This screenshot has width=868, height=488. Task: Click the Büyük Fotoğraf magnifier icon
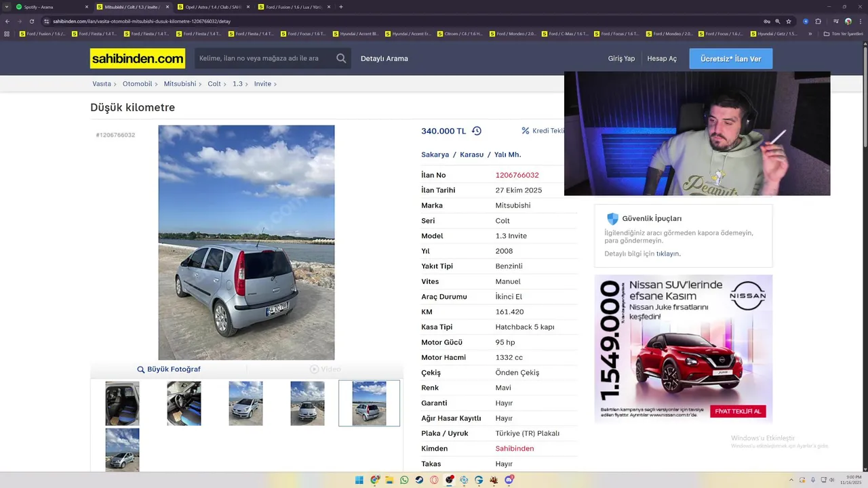point(141,369)
